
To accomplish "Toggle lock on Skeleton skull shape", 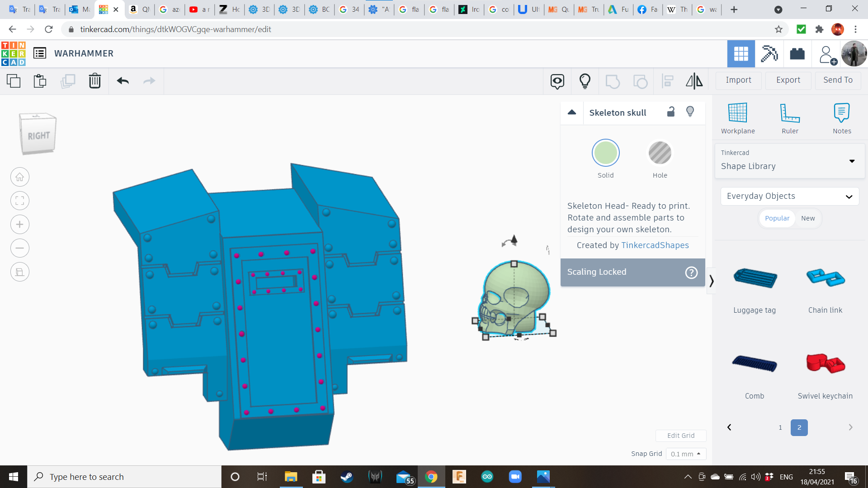I will [671, 112].
